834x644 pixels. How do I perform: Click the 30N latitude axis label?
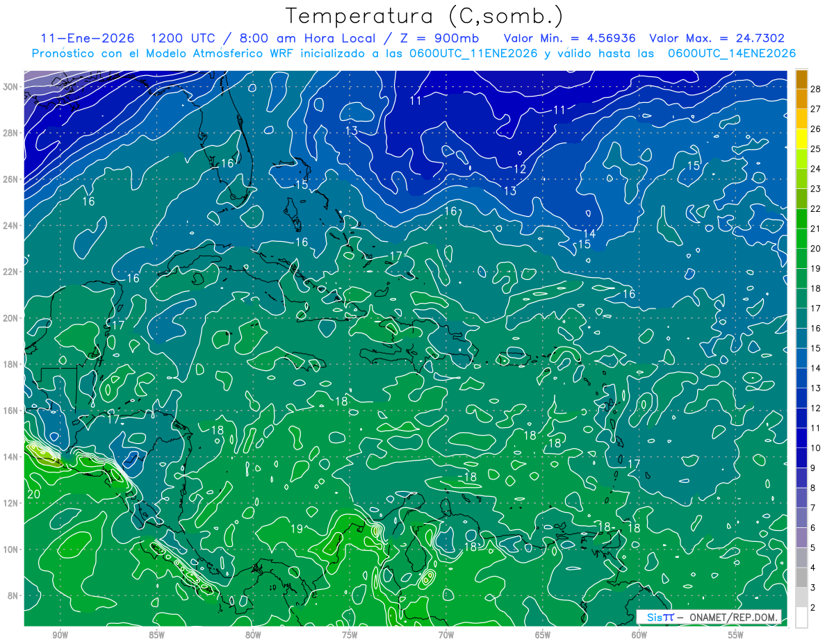(x=12, y=86)
